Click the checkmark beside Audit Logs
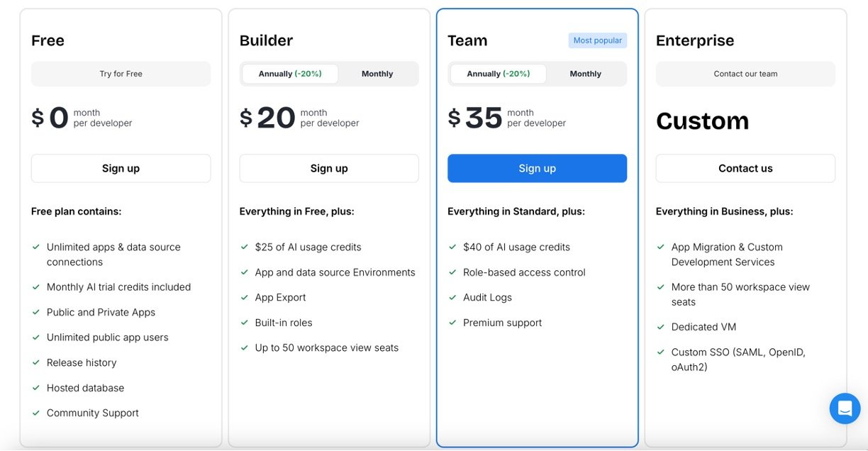 452,297
